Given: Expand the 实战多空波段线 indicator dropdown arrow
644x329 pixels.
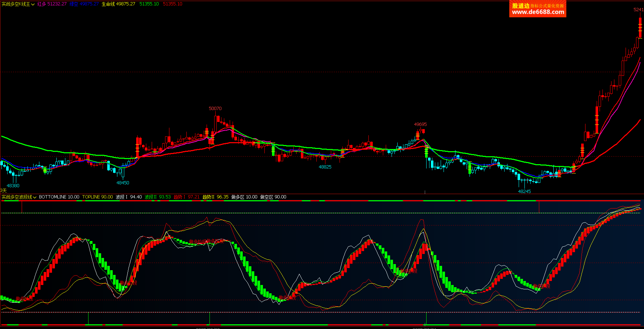Looking at the screenshot, I should pos(35,197).
